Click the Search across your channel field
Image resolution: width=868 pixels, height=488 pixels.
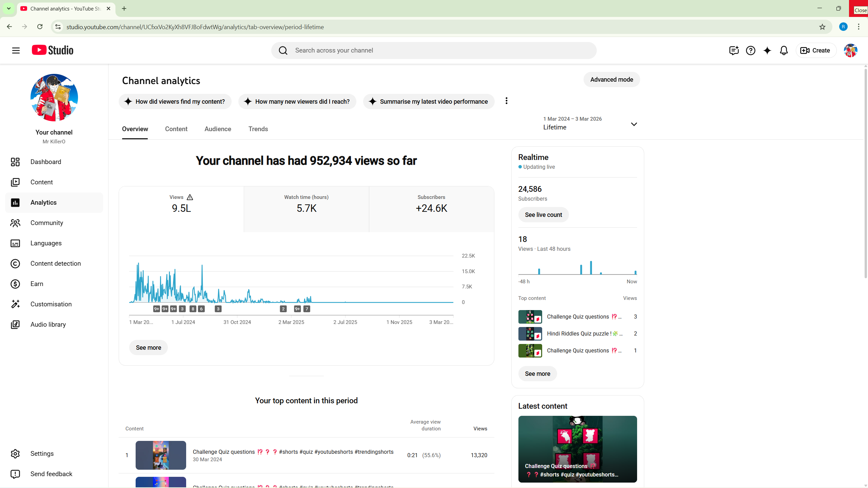(434, 50)
